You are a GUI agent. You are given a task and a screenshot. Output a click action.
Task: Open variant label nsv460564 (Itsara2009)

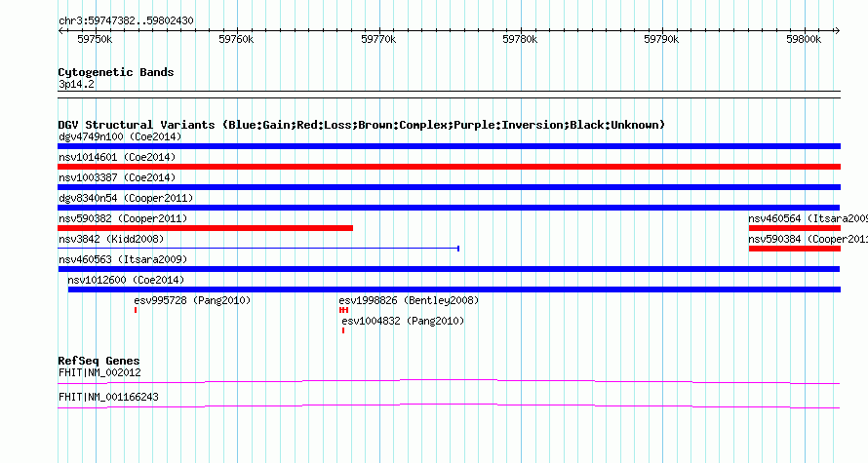(809, 218)
